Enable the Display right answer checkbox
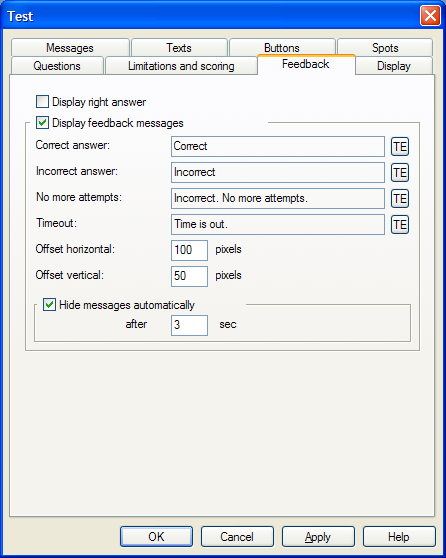The image size is (446, 558). [x=42, y=102]
